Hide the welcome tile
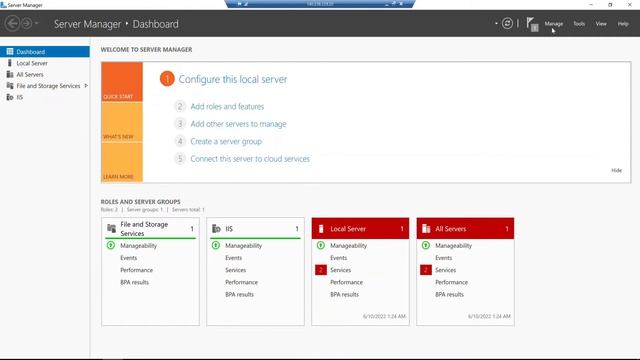640x360 pixels. pyautogui.click(x=616, y=170)
